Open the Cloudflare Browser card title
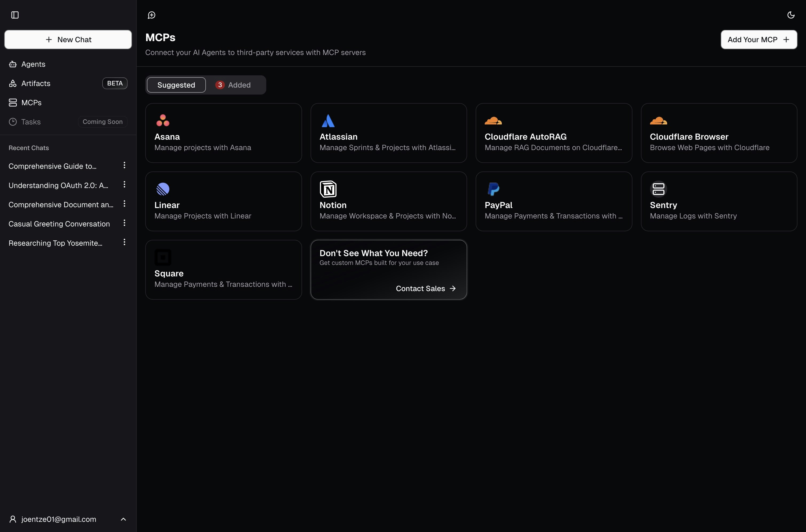 point(689,137)
